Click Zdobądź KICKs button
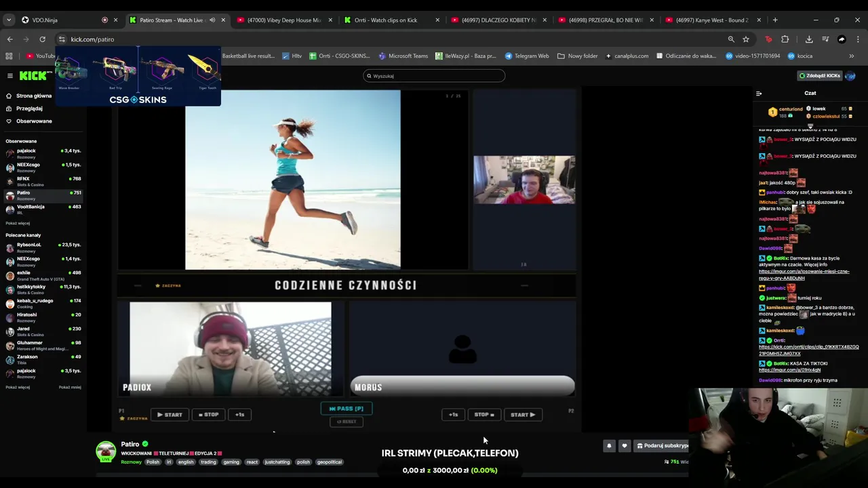Image resolution: width=868 pixels, height=488 pixels. pos(819,76)
